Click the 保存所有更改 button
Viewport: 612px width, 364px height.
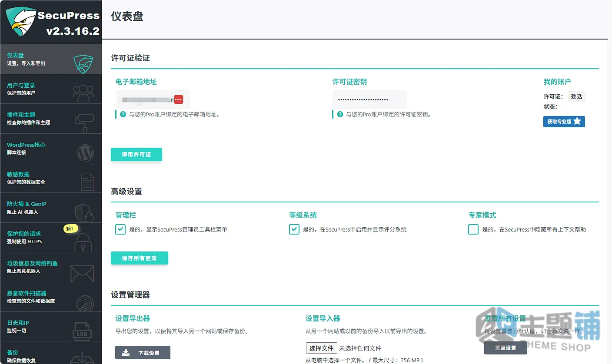pos(140,258)
